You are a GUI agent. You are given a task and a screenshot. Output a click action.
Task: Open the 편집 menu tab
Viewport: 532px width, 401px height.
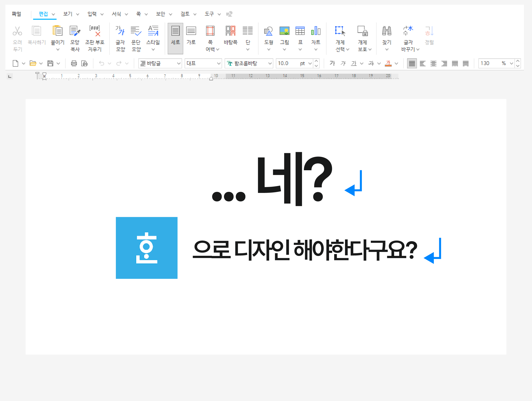click(43, 14)
